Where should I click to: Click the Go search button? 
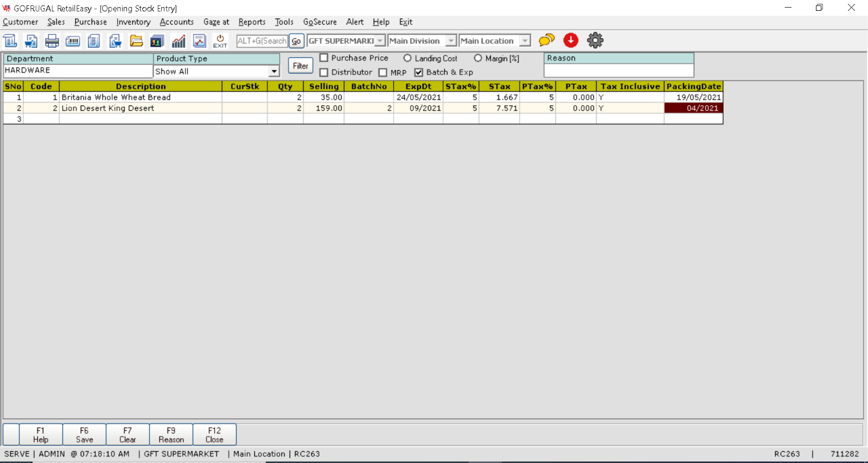tap(296, 41)
